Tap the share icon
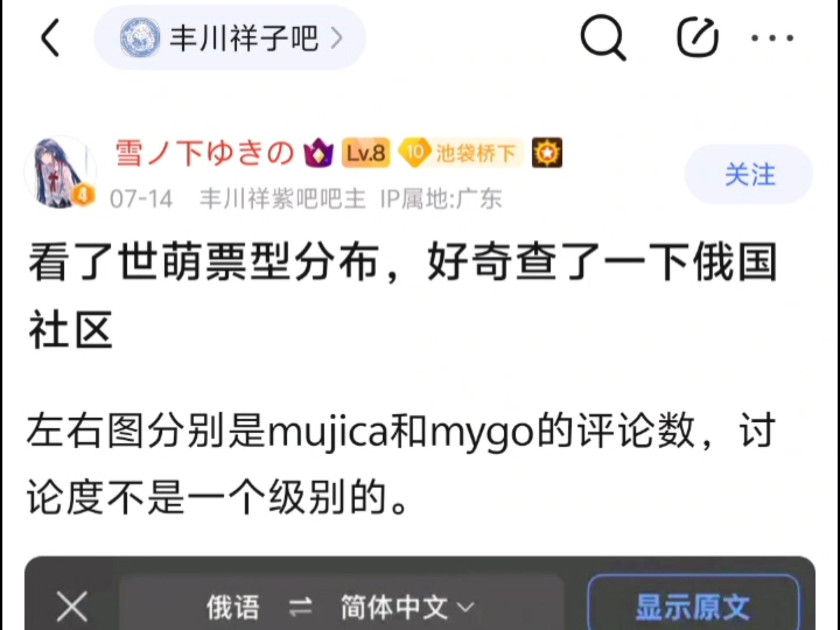 point(697,38)
